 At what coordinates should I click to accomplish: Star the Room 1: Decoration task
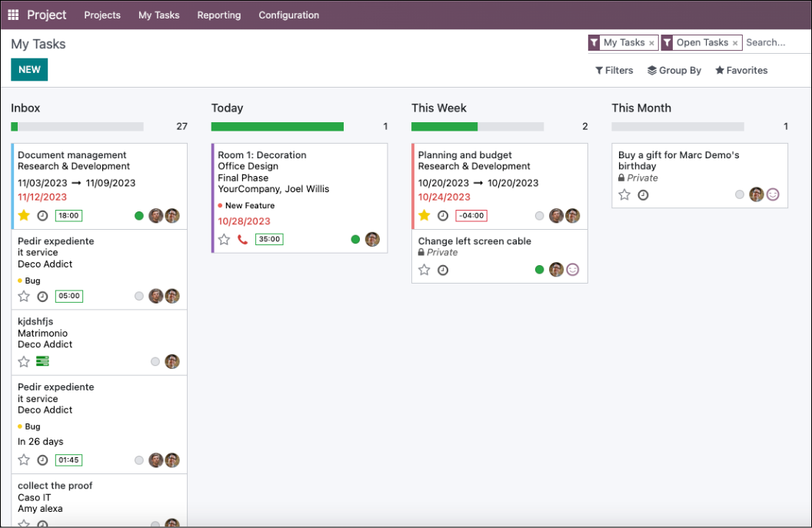224,240
